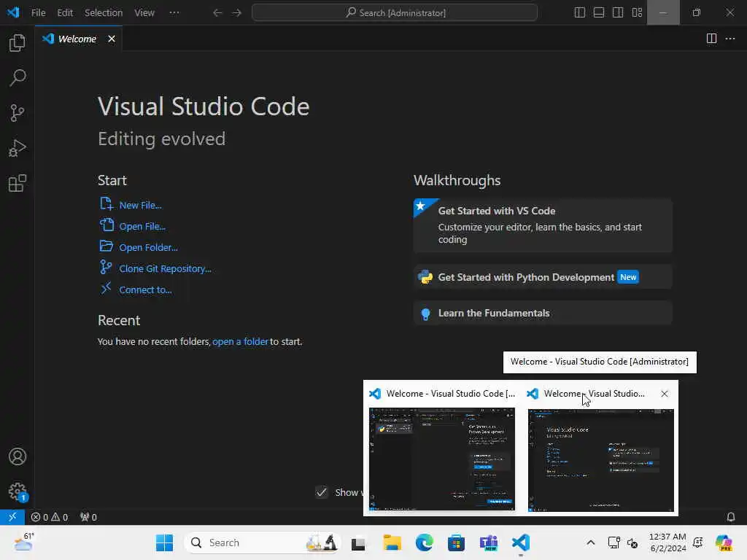Click the muted volume tray icon
747x560 pixels.
point(632,542)
